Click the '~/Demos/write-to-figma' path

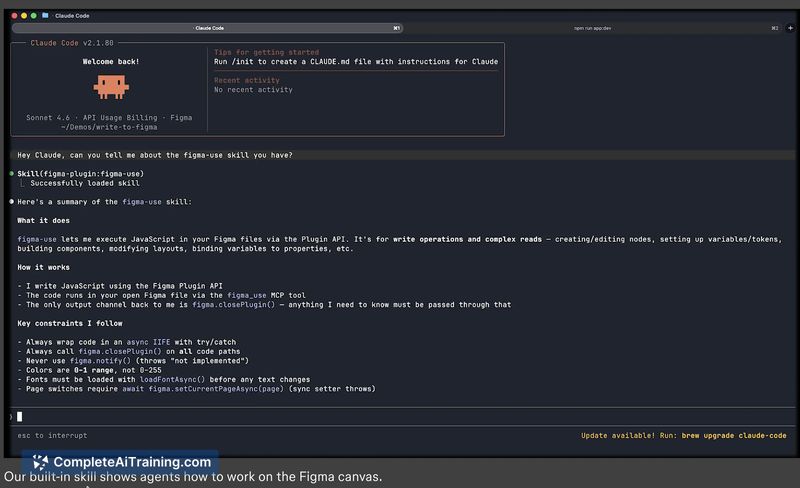(109, 127)
